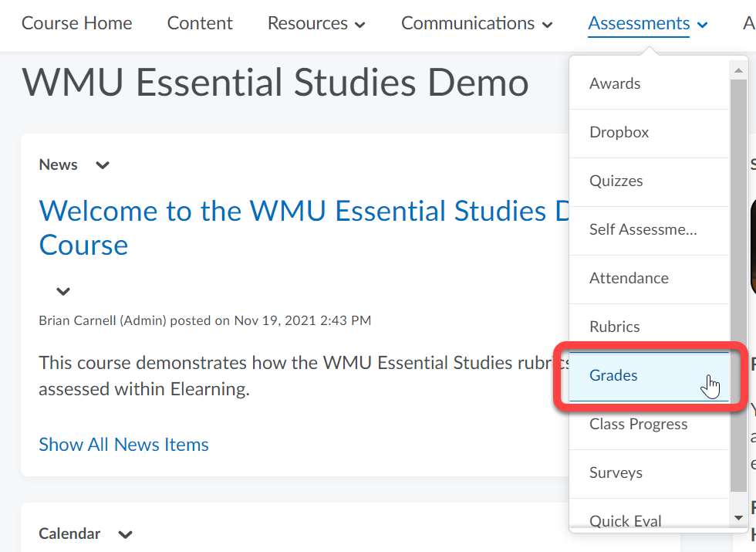Image resolution: width=756 pixels, height=552 pixels.
Task: Go to Course Home
Action: coord(76,23)
